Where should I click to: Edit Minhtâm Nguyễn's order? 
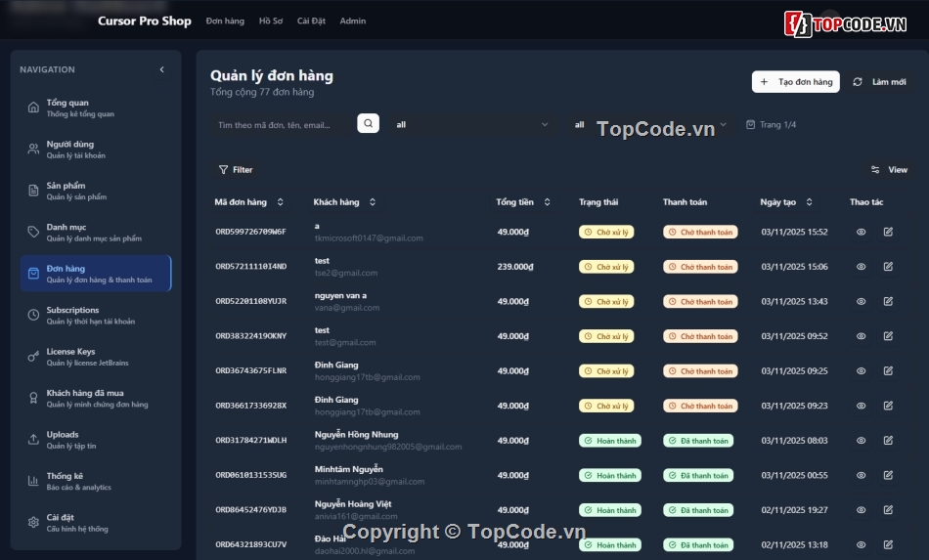[x=888, y=475]
